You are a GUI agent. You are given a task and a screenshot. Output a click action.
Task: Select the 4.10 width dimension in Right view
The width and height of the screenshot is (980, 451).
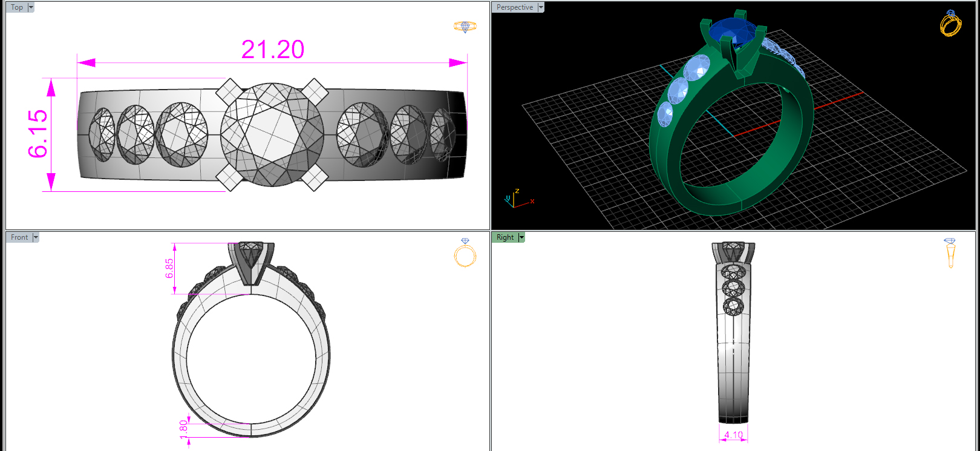pyautogui.click(x=733, y=435)
